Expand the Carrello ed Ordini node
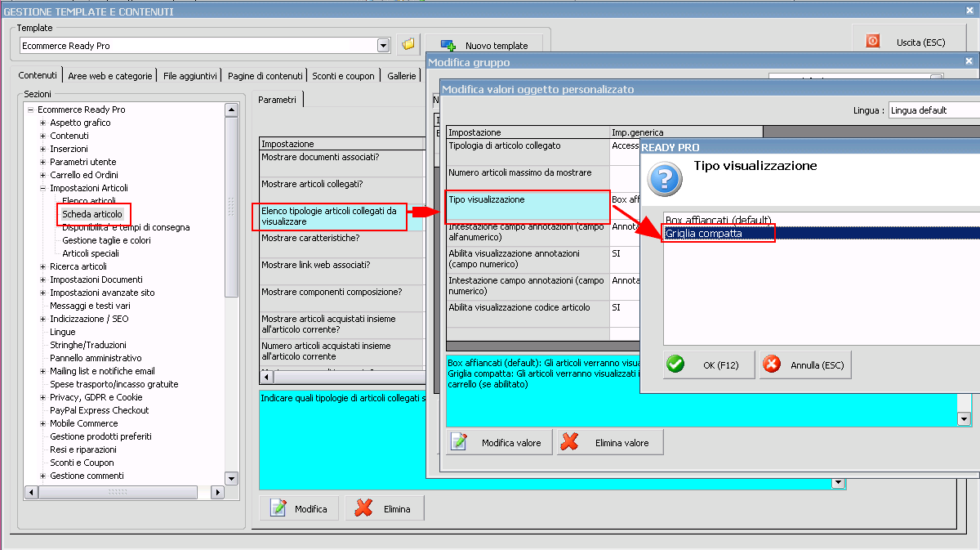 tap(43, 175)
